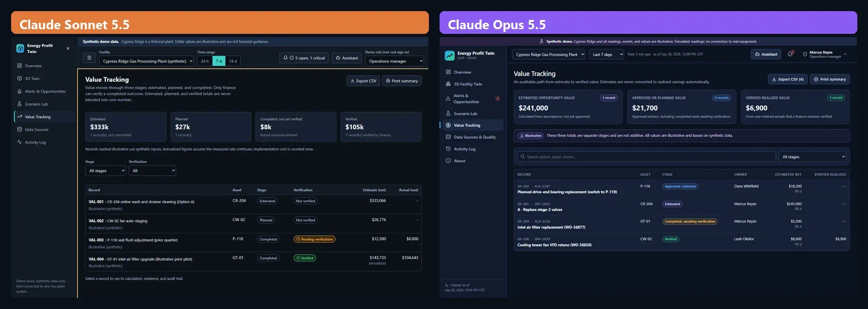Viewport: 868px width, 309px height.
Task: Click the green 'Verified' badge on VAL-004
Action: pos(305,258)
